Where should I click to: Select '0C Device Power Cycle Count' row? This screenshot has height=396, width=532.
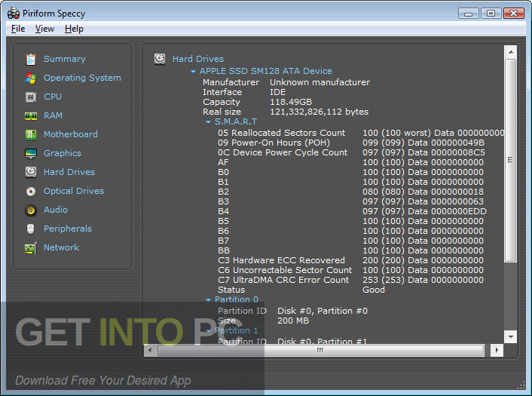tap(351, 152)
